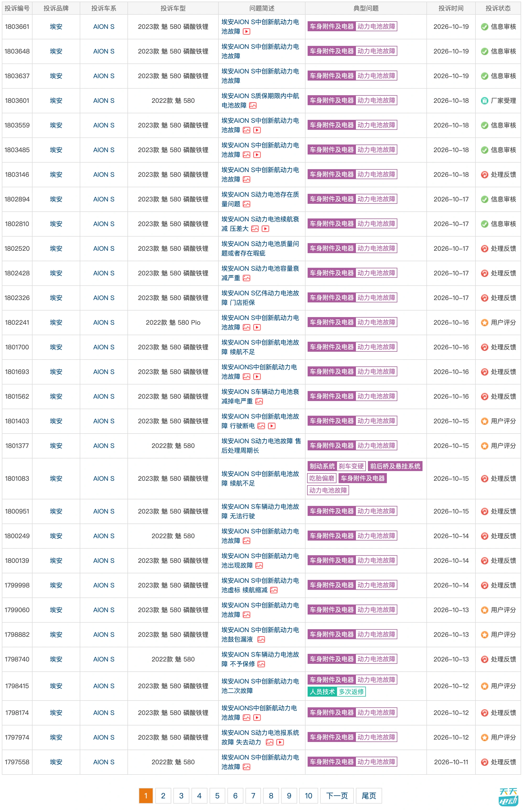Click the 用户评分 status icon on 1802241
This screenshot has width=524, height=812.
point(485,323)
